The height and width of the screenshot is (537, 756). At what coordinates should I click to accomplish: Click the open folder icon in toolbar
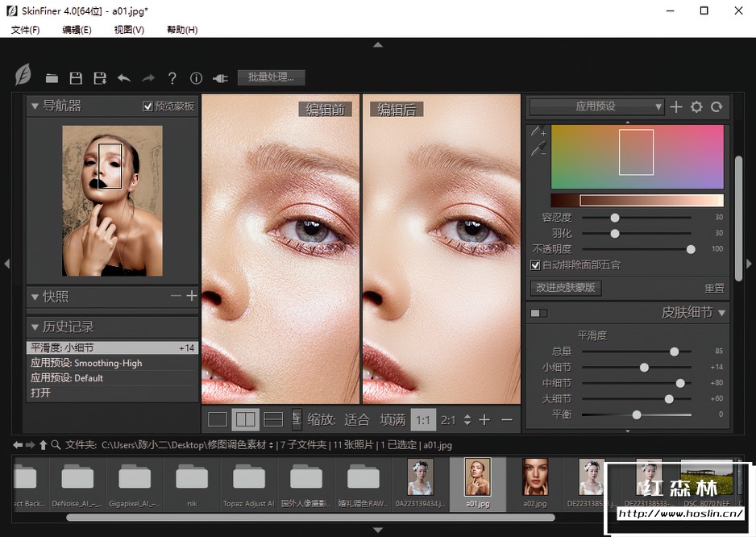[52, 78]
